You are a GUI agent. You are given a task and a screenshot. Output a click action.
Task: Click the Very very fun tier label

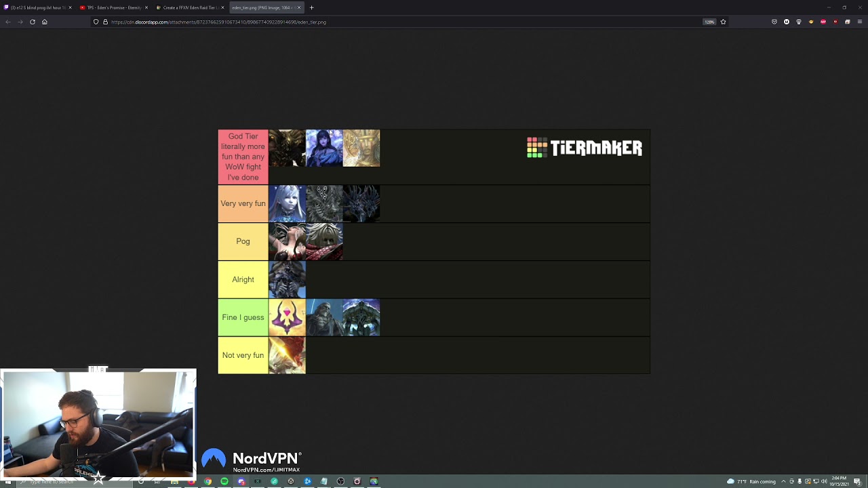coord(243,203)
